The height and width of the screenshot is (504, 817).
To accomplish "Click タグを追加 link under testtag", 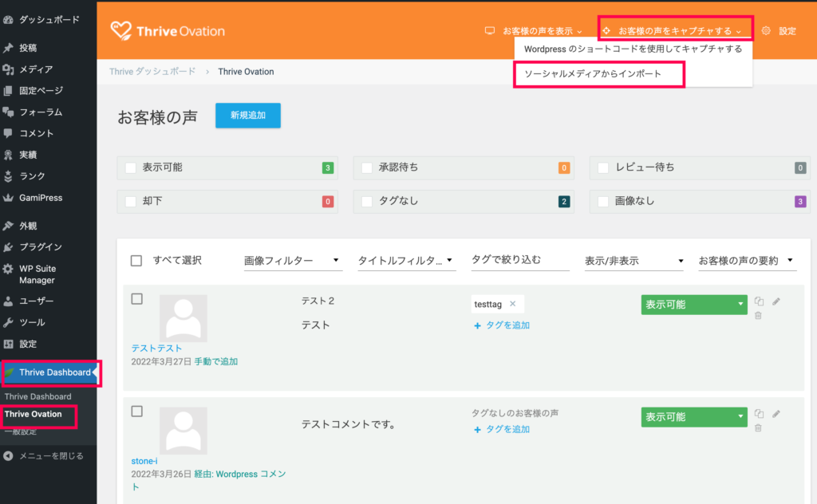I will (502, 325).
